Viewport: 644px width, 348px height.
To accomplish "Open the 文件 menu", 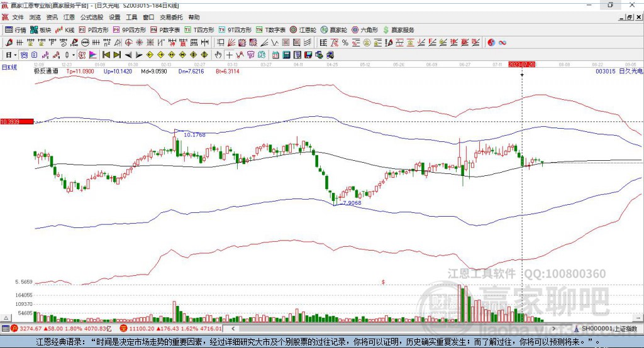I will click(x=18, y=17).
